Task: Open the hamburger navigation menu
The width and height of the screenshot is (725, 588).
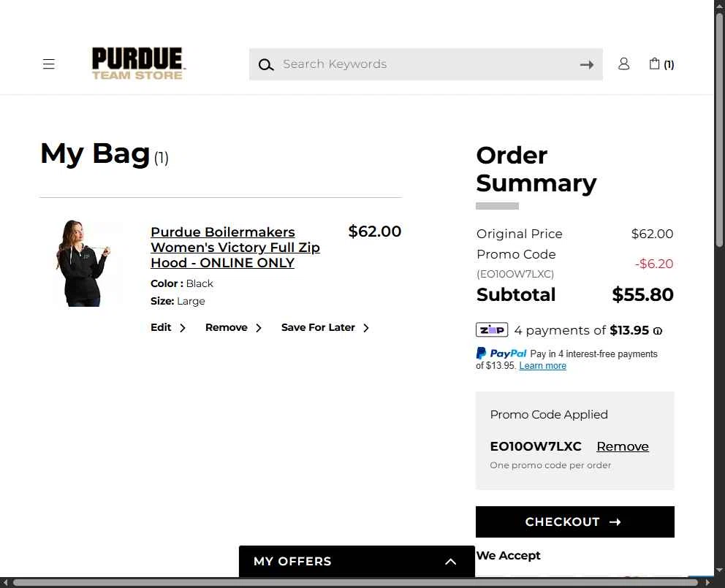Action: (x=48, y=64)
